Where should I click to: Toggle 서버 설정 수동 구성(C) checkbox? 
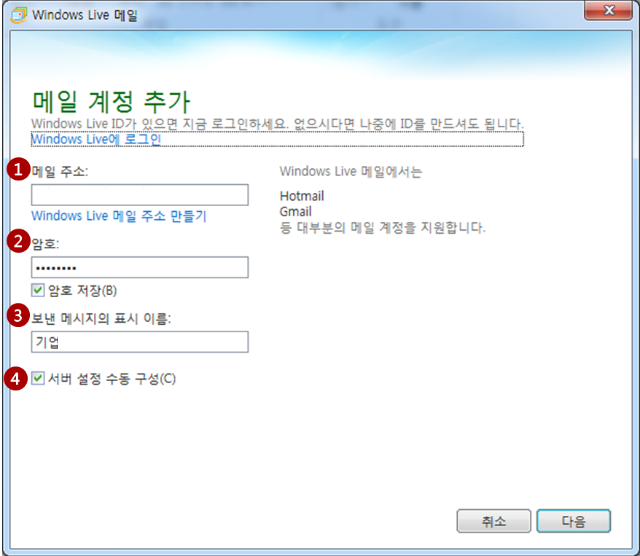click(38, 378)
